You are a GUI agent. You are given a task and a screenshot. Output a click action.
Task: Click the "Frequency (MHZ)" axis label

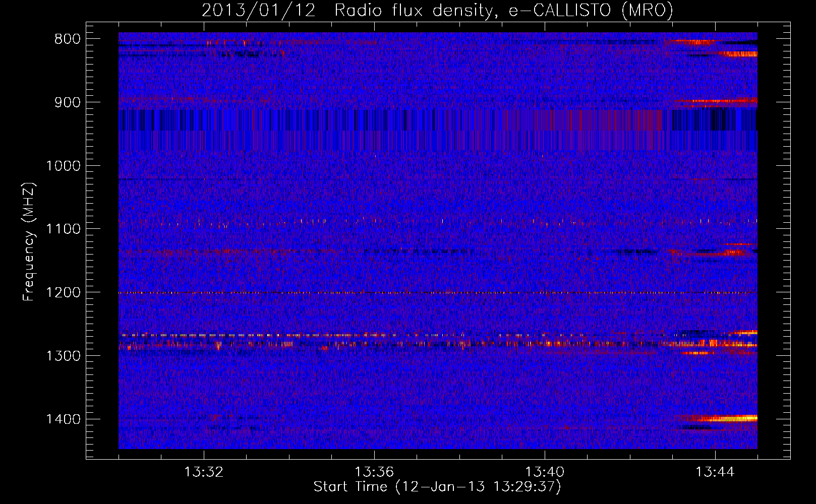[29, 241]
